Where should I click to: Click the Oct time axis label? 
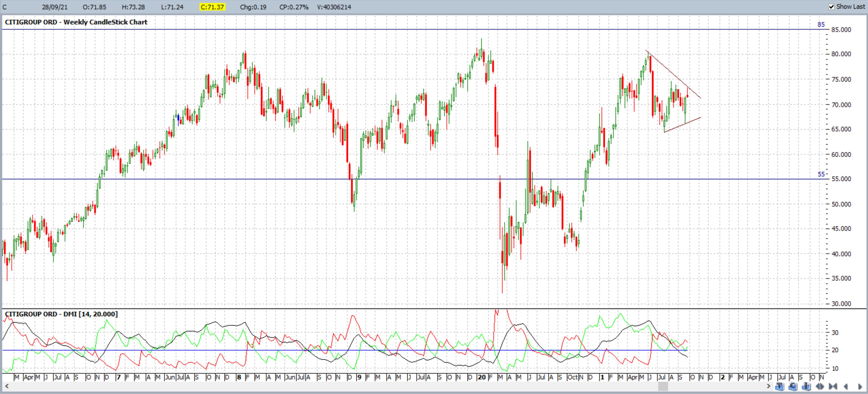pos(572,377)
